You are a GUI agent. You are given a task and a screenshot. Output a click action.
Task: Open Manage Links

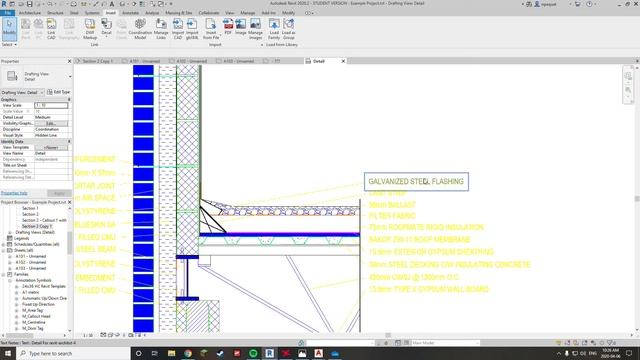[161, 29]
